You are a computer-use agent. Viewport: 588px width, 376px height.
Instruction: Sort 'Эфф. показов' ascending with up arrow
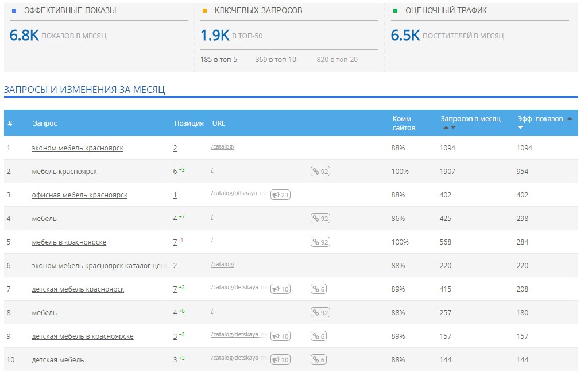pyautogui.click(x=570, y=119)
